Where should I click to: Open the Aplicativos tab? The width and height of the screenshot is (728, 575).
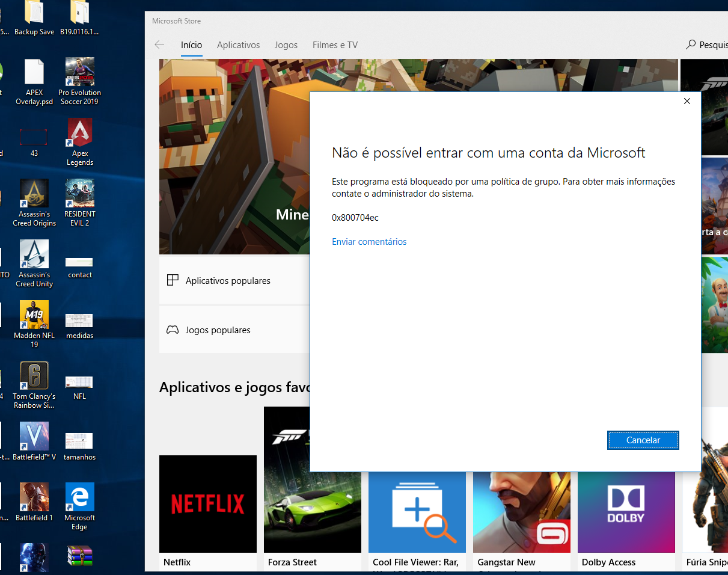(239, 45)
